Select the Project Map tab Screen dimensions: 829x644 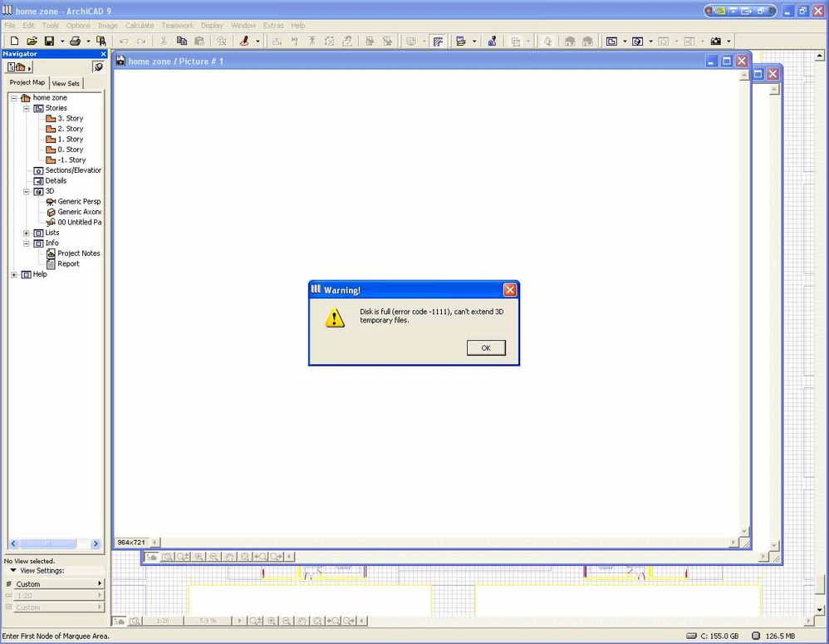27,82
